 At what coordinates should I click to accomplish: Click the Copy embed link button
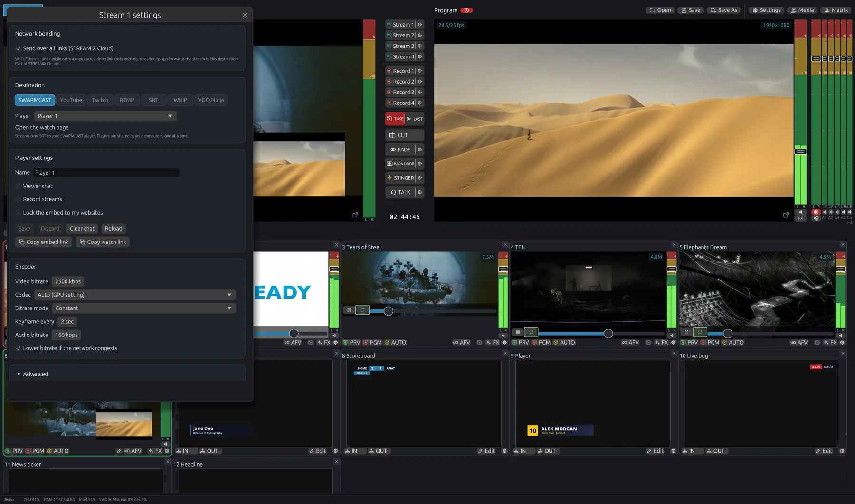click(x=44, y=242)
